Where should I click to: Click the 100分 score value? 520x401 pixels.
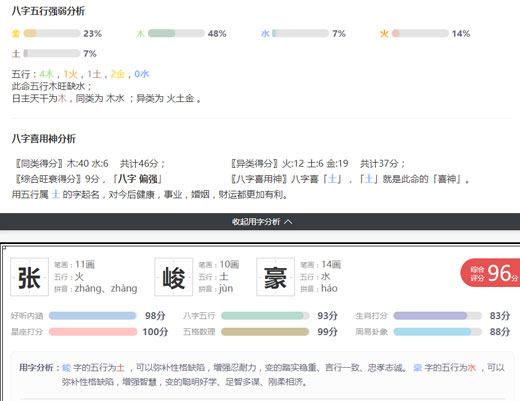pyautogui.click(x=155, y=332)
